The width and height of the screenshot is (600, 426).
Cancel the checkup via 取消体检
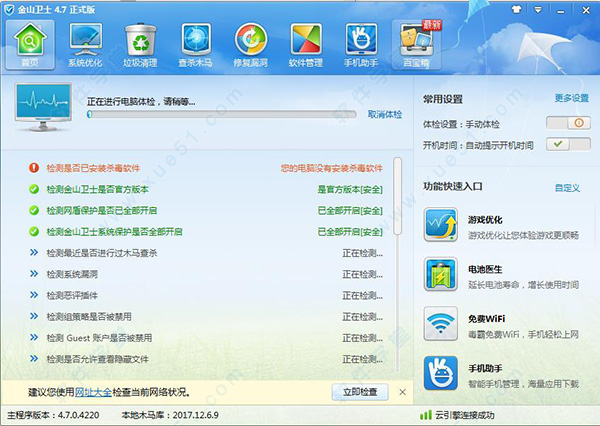(x=385, y=114)
